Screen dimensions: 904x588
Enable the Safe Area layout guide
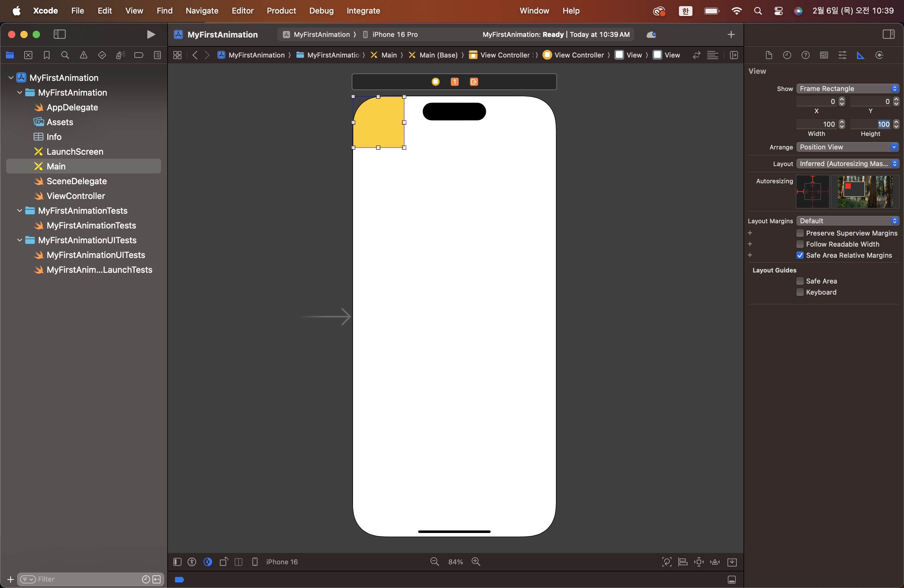(x=800, y=281)
